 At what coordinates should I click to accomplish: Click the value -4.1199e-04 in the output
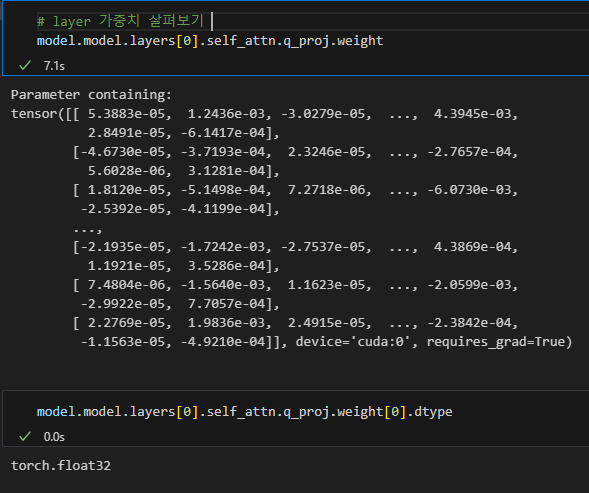223,209
